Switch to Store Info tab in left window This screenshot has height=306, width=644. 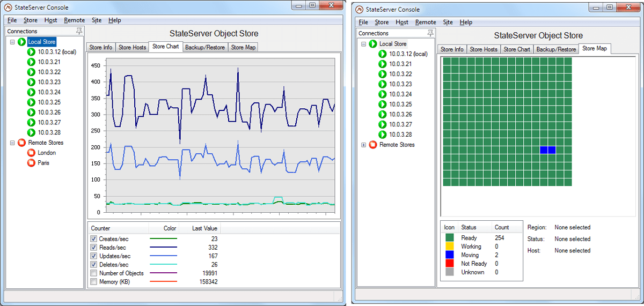101,47
